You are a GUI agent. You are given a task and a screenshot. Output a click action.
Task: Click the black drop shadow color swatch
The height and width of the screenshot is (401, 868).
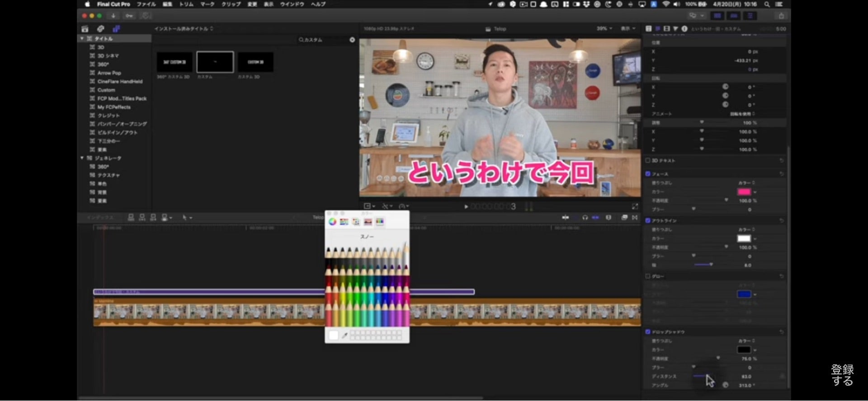744,350
